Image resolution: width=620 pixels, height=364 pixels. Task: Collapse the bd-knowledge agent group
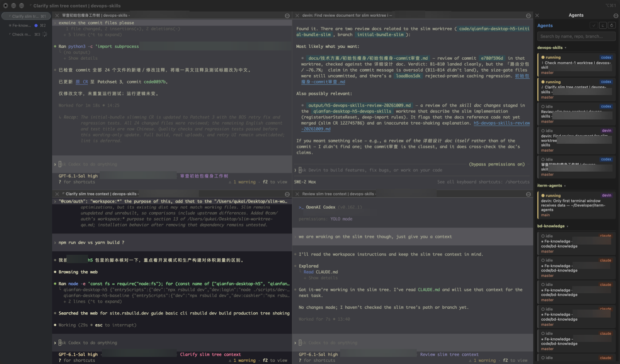click(568, 226)
